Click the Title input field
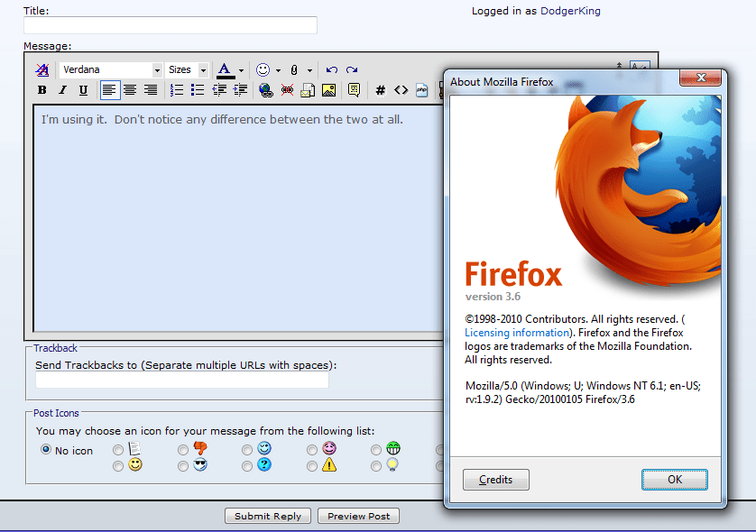The image size is (756, 532). coord(171,25)
